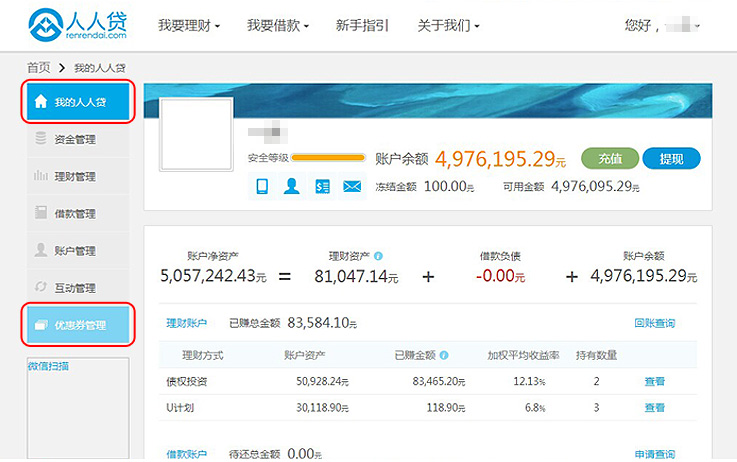Click the coins icon beside 资金管理
This screenshot has height=462, width=737.
coord(41,138)
